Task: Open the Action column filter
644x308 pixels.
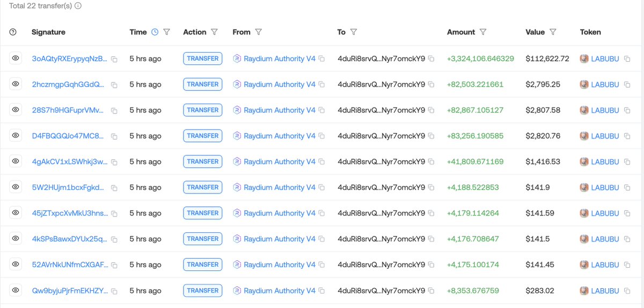Action: (x=215, y=32)
